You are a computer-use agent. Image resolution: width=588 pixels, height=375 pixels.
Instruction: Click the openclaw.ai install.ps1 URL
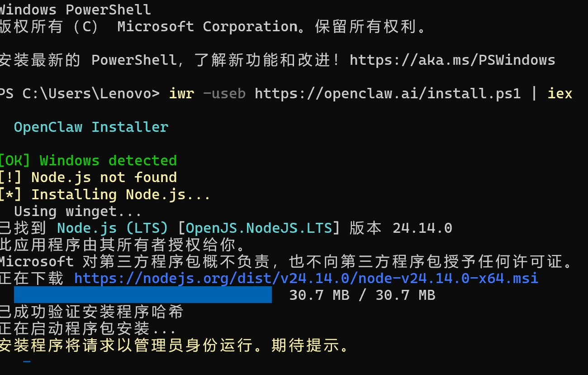pos(388,94)
